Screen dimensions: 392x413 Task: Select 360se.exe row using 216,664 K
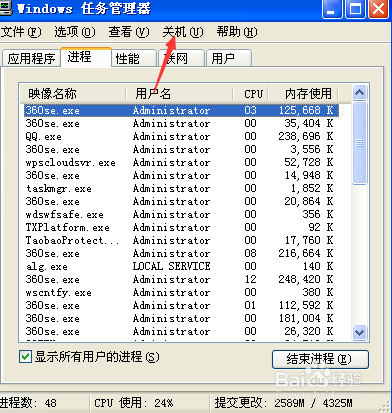(x=181, y=253)
